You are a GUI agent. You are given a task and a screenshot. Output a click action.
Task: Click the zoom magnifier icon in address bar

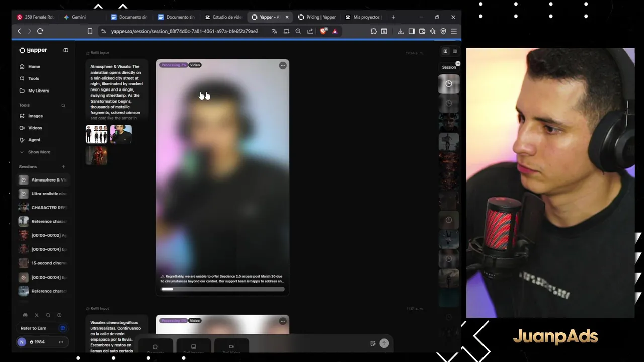pos(298,31)
